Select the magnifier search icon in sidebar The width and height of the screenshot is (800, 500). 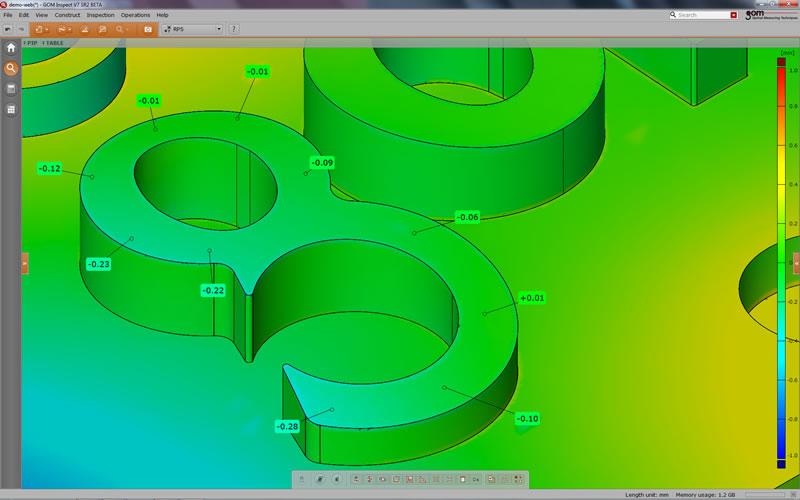pos(11,69)
